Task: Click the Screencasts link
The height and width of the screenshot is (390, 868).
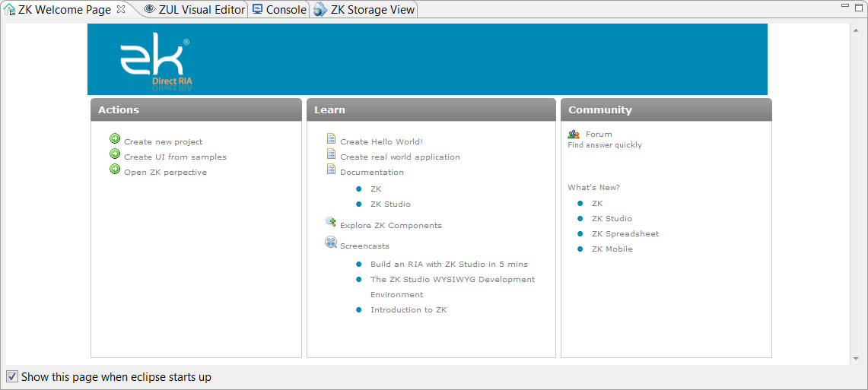Action: 365,246
